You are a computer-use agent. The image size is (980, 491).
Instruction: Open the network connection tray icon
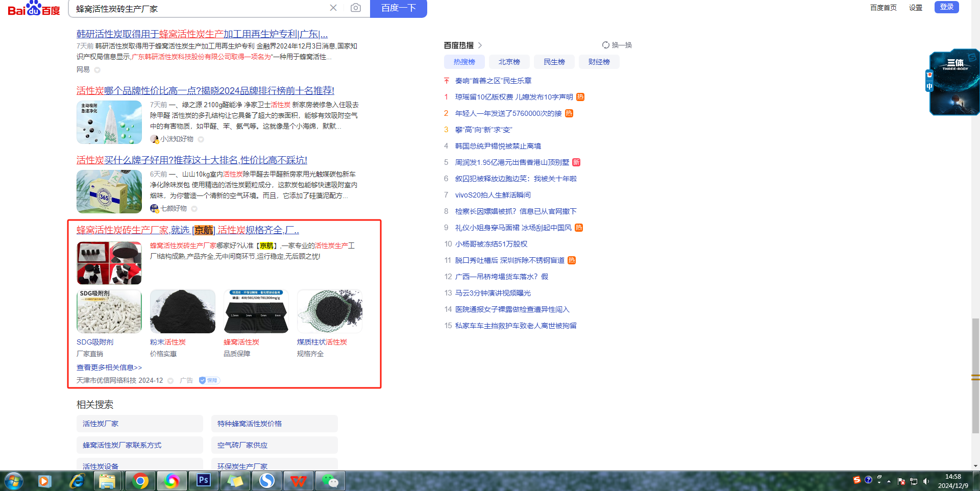tap(914, 481)
